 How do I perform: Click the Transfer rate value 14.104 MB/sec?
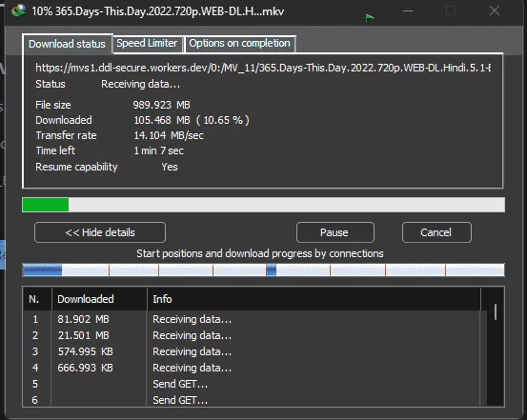pos(169,136)
